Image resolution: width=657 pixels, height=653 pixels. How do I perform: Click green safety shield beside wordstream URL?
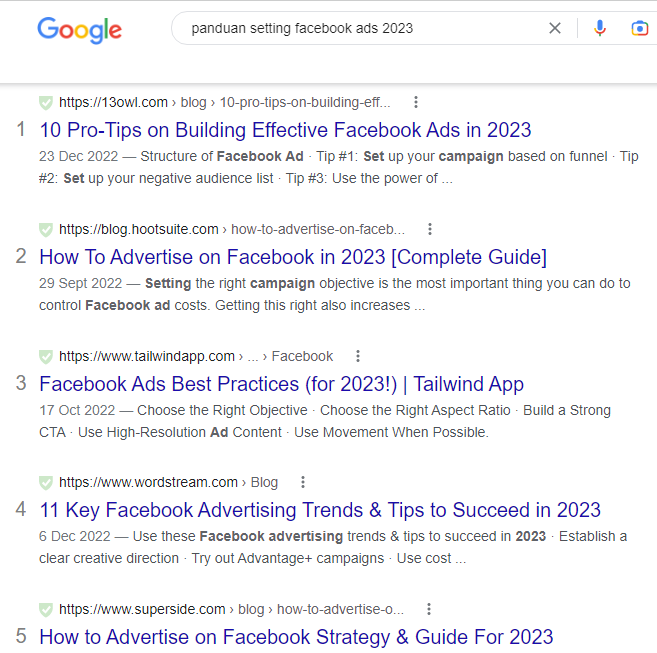46,483
